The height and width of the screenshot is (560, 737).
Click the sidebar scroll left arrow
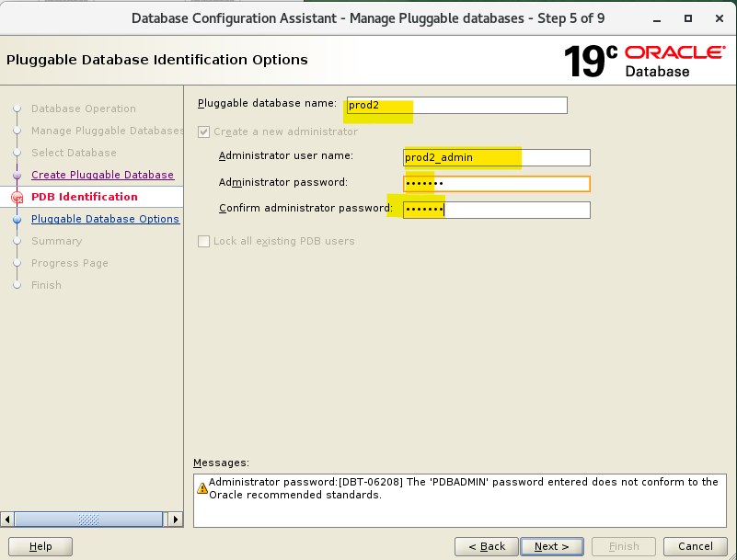[x=7, y=520]
